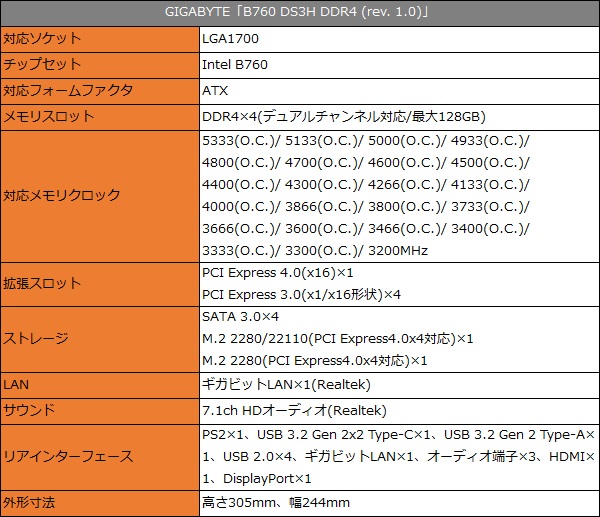Viewport: 600px width, 517px height.
Task: Select the '対応フォームファクタ' label
Action: [x=68, y=91]
